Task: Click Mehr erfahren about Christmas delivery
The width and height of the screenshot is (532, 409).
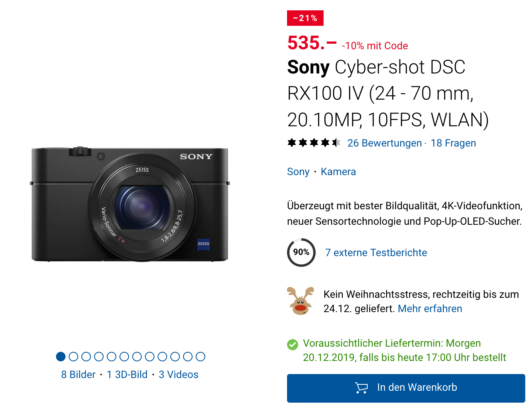Action: click(430, 309)
